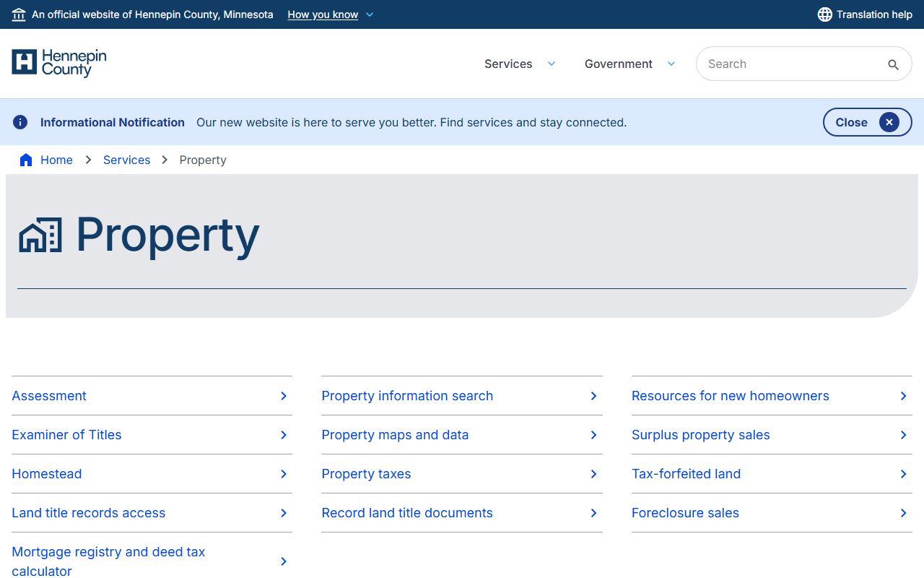Expand the Government dropdown menu

tap(629, 64)
